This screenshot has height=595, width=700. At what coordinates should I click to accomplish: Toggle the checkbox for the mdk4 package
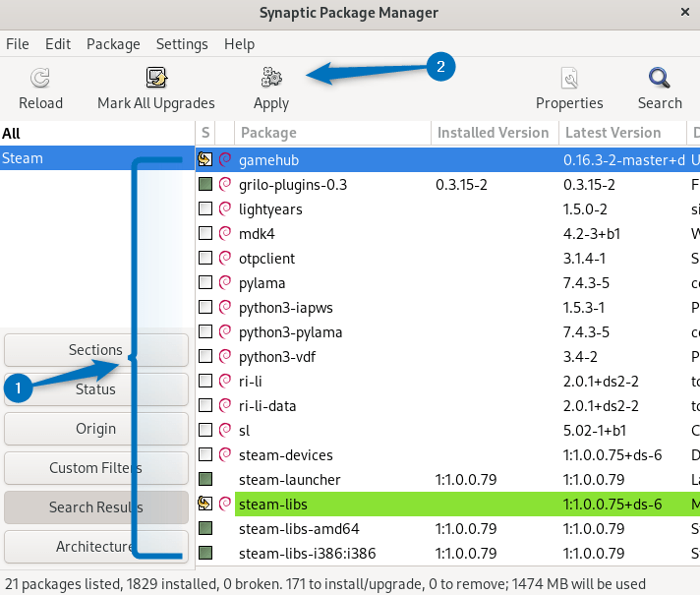point(205,233)
